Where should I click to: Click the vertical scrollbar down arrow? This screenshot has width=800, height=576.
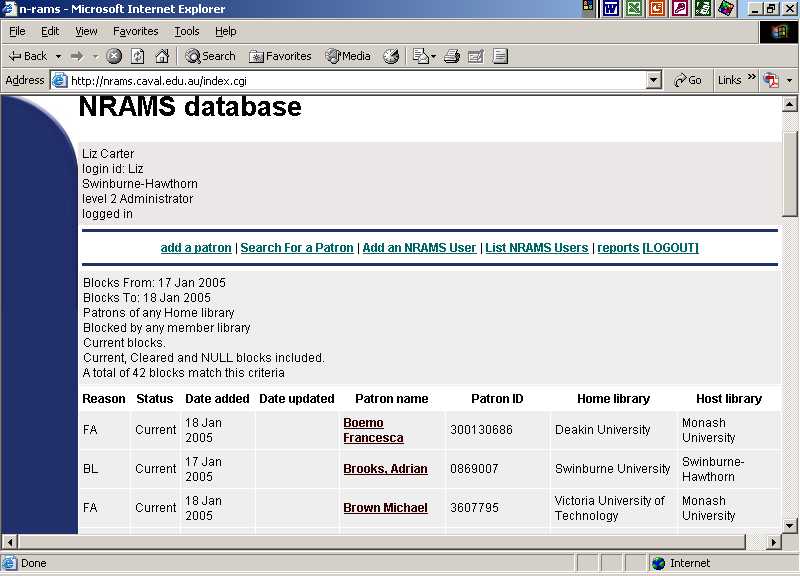pyautogui.click(x=789, y=526)
